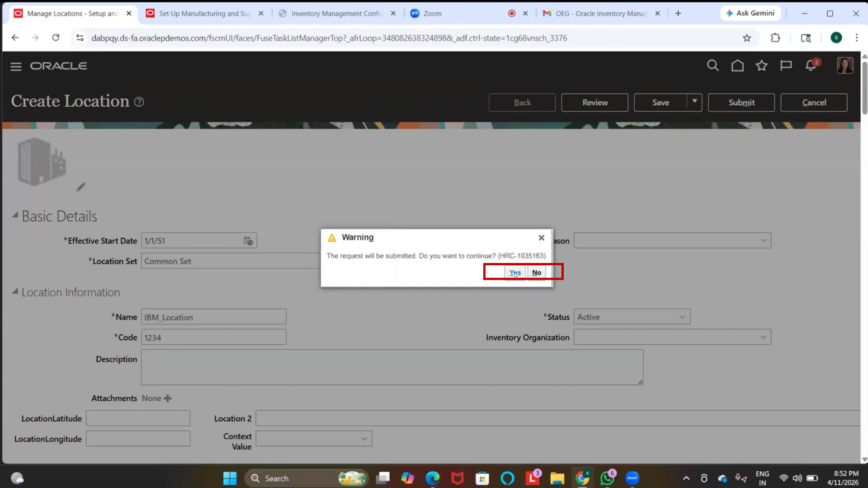The image size is (868, 488).
Task: Collapse the Location Information section
Action: tap(15, 291)
